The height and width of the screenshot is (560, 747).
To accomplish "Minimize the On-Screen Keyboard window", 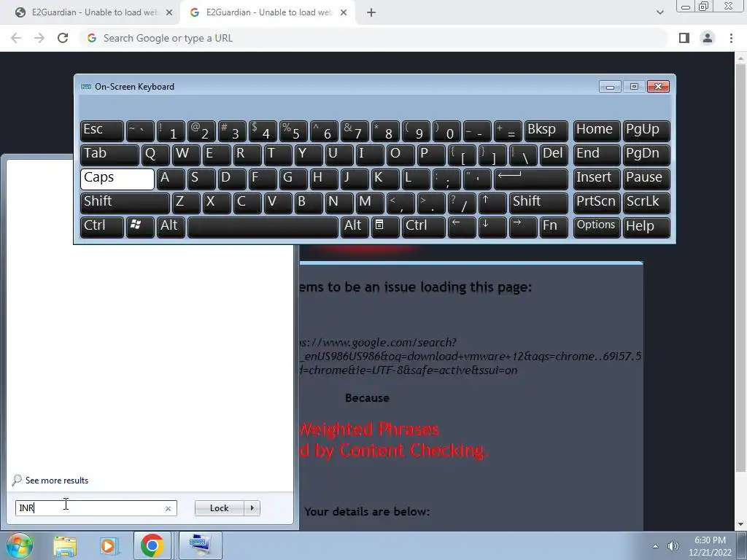I will pos(610,87).
